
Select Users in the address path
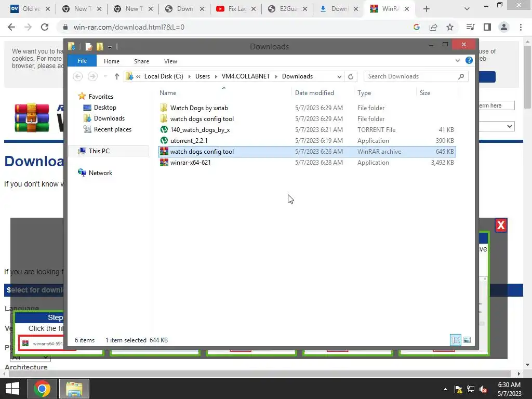(x=203, y=76)
